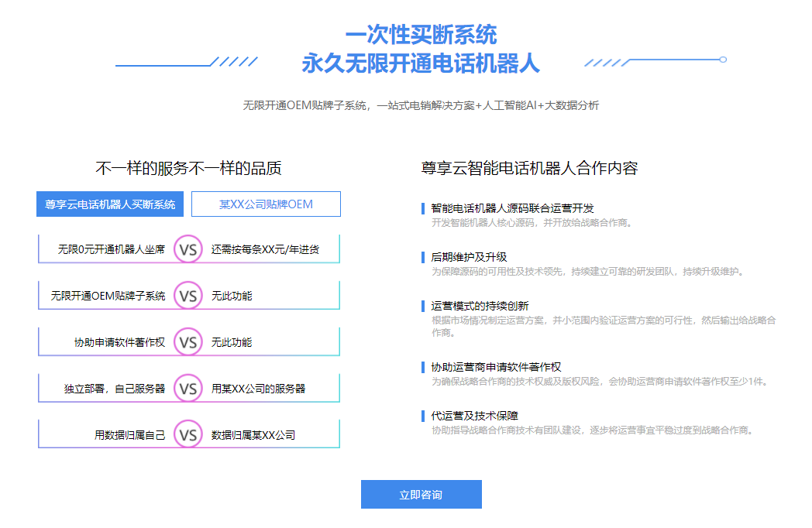
Task: Click text 用数据归属自己
Action: point(129,435)
